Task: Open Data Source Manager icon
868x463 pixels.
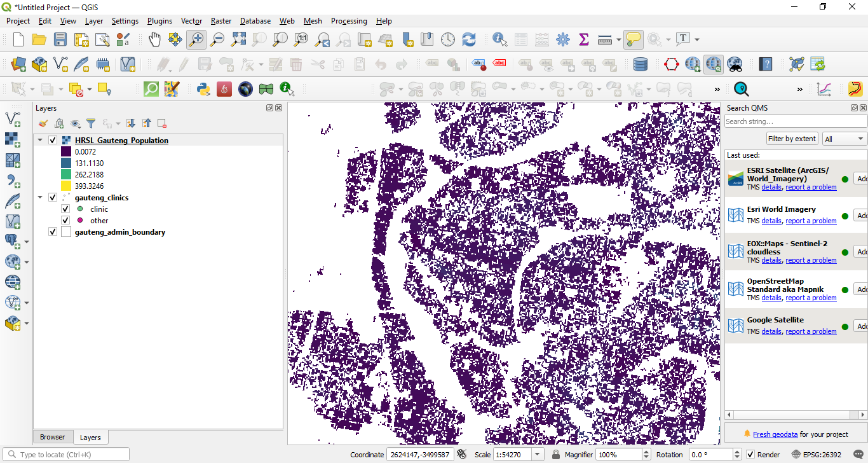Action: click(18, 64)
